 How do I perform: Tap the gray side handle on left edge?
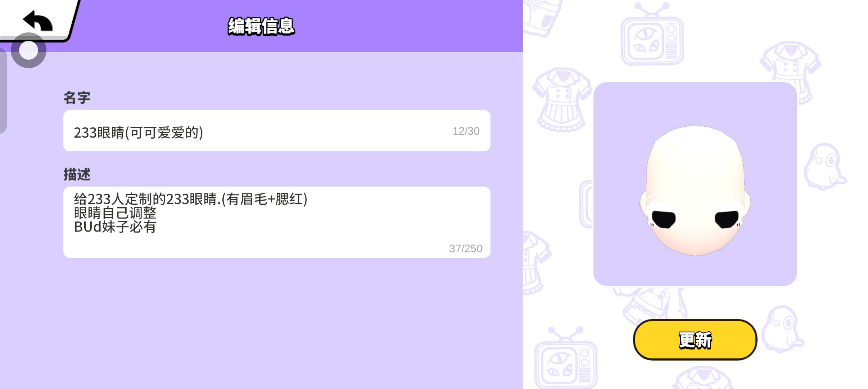coord(3,91)
